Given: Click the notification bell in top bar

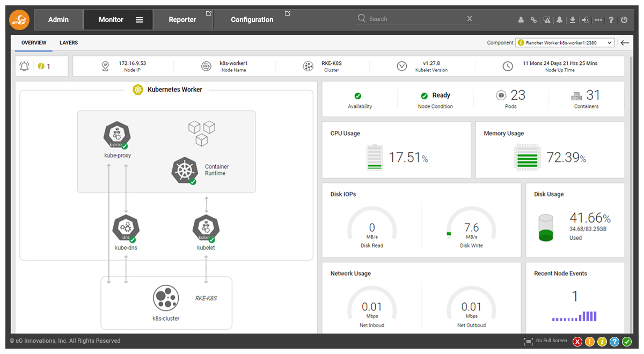Looking at the screenshot, I should pos(560,20).
